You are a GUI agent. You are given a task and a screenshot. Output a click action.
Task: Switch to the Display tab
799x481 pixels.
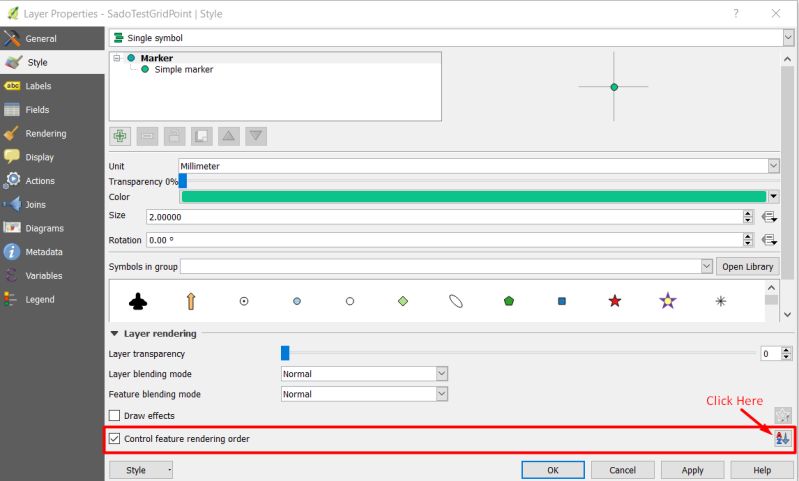pos(52,157)
